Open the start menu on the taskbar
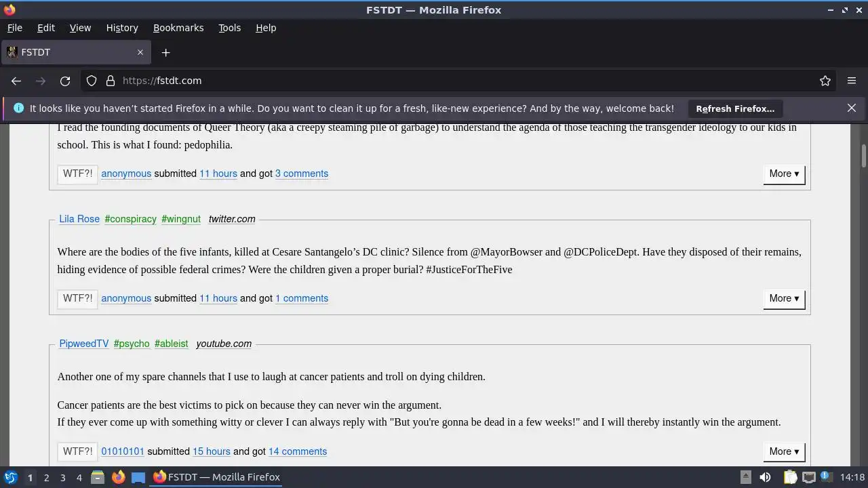This screenshot has width=868, height=488. point(11,477)
